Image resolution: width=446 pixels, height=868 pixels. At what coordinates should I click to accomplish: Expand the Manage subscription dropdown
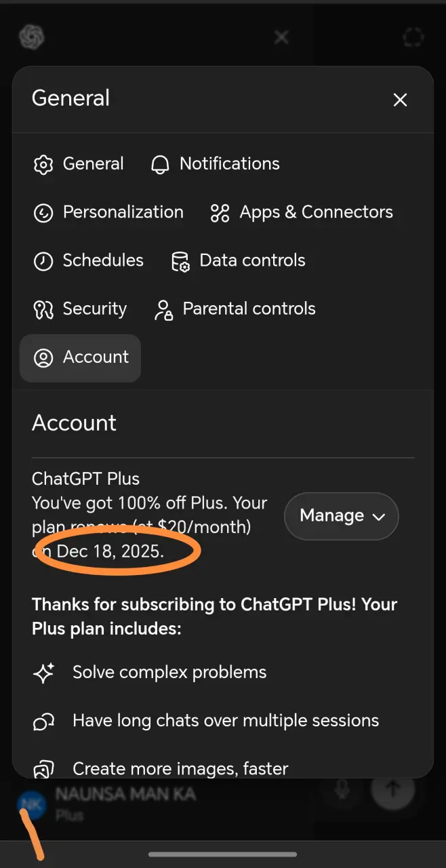pyautogui.click(x=341, y=516)
